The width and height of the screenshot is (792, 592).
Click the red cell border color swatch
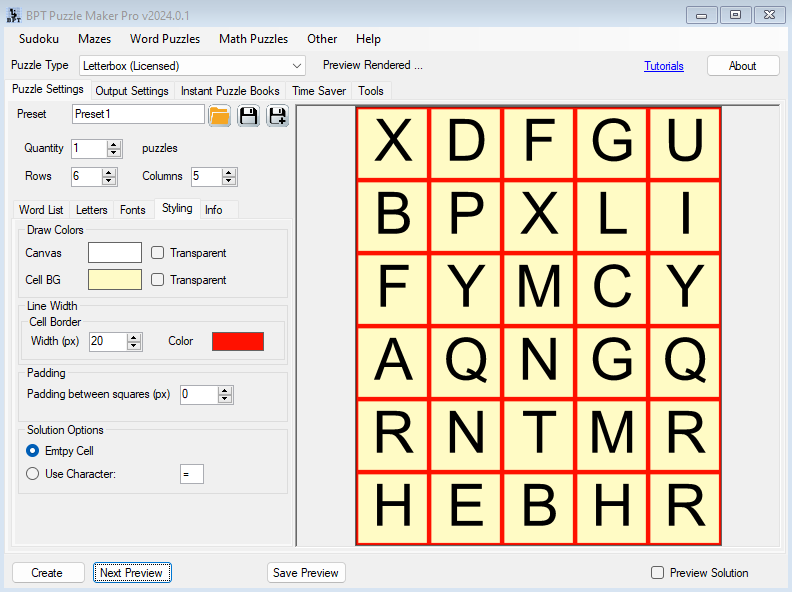(x=238, y=341)
